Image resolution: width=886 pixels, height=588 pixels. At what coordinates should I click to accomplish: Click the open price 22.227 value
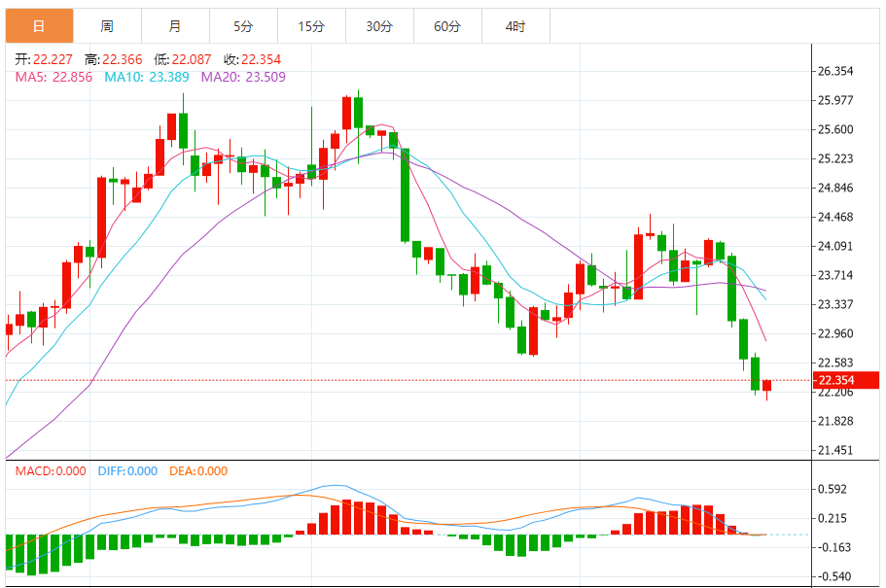coord(53,59)
